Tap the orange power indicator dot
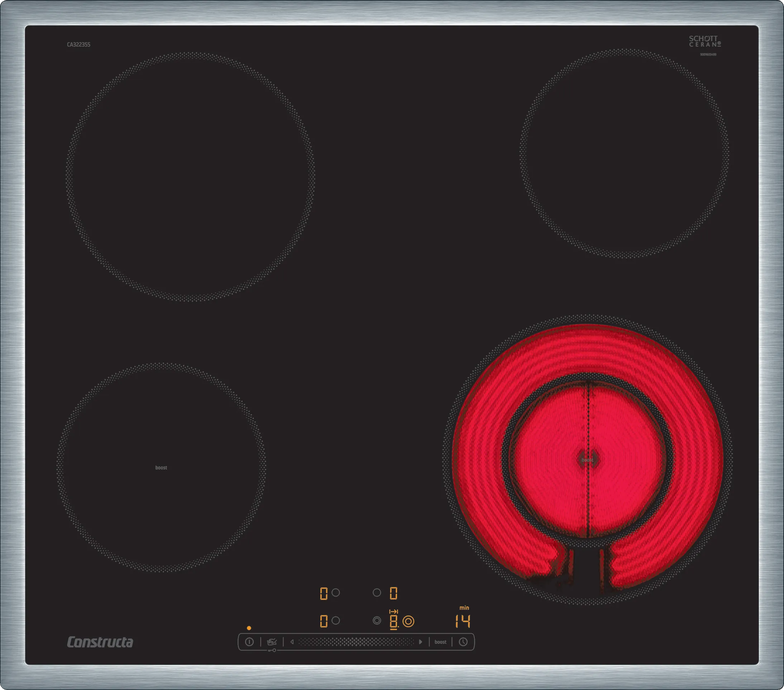The height and width of the screenshot is (690, 784). [x=249, y=628]
